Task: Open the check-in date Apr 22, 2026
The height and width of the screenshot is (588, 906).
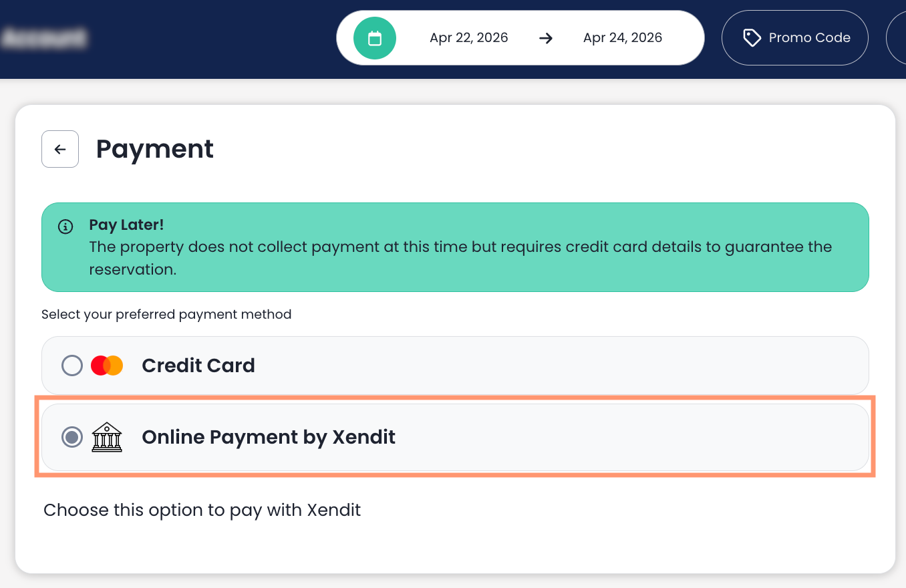Action: [x=469, y=38]
